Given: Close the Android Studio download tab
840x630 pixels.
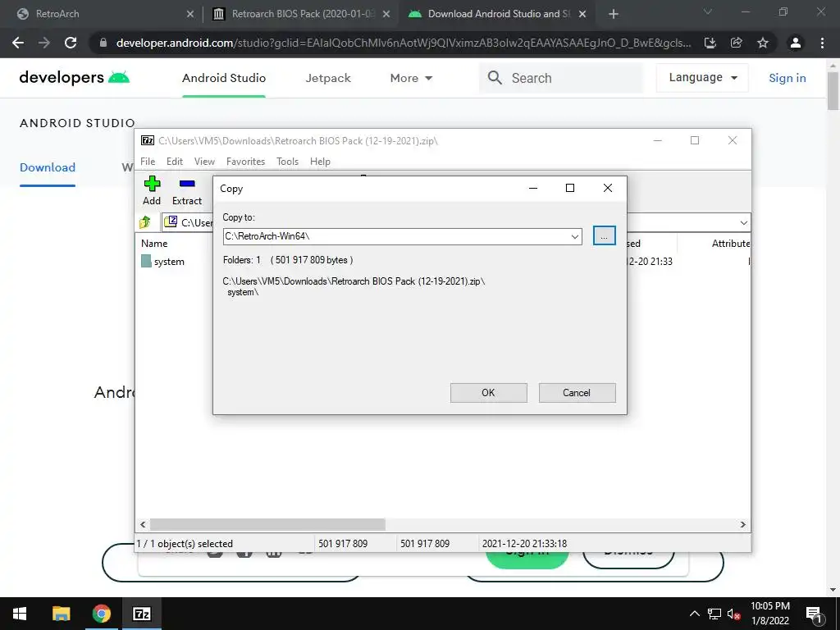Looking at the screenshot, I should (x=583, y=15).
